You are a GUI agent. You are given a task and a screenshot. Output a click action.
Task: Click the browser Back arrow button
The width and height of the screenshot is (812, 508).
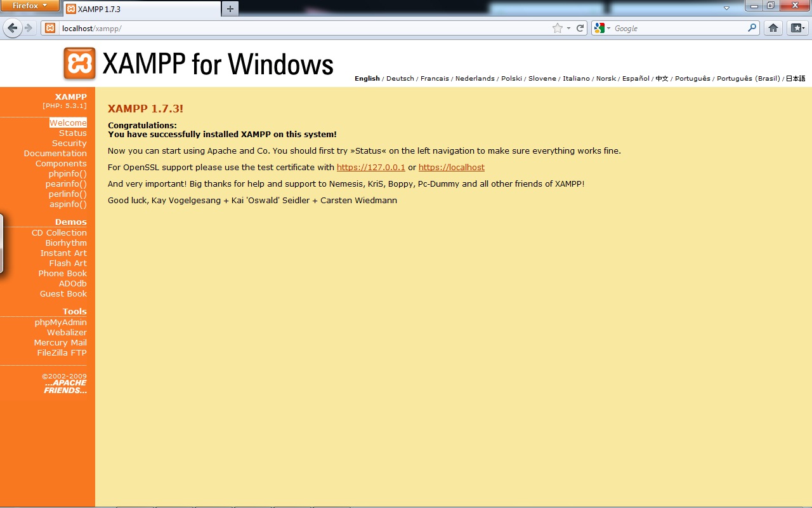[x=13, y=28]
